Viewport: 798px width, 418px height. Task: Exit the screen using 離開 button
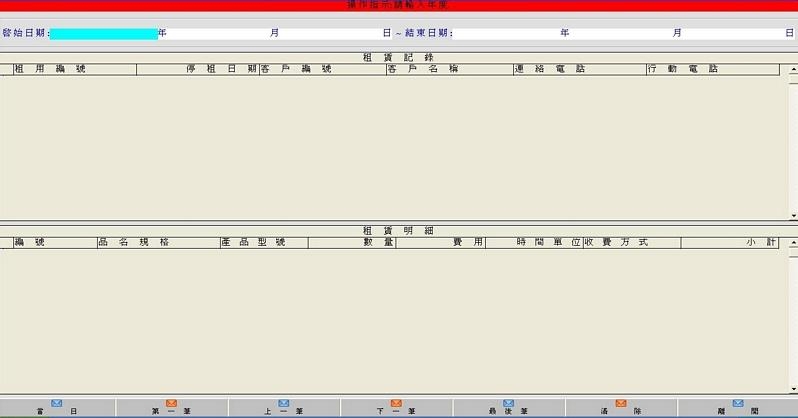click(738, 407)
